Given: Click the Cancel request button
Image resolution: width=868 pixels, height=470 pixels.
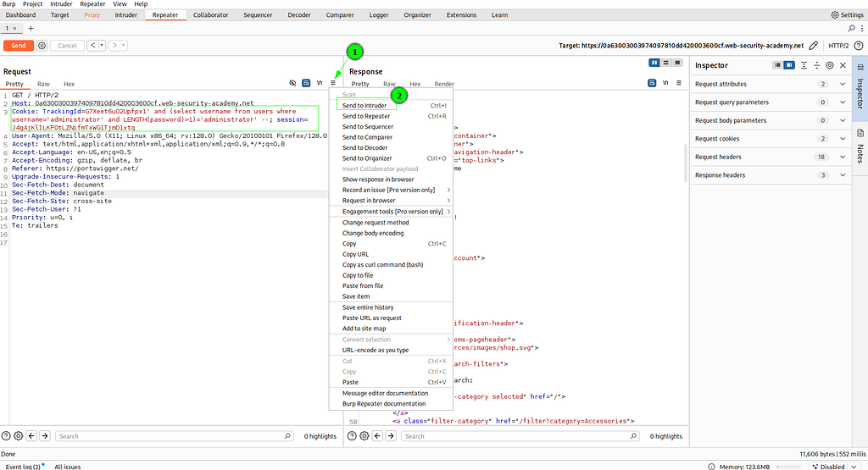Looking at the screenshot, I should coord(67,46).
